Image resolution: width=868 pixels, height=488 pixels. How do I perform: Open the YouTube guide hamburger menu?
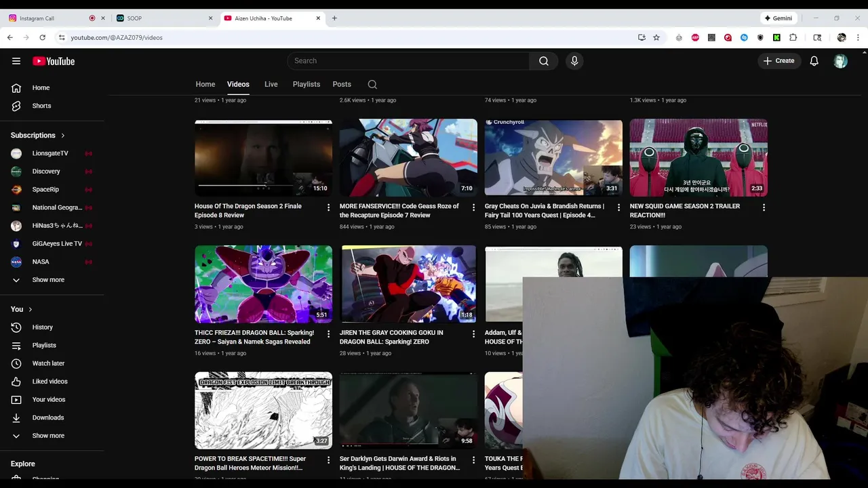[x=16, y=61]
